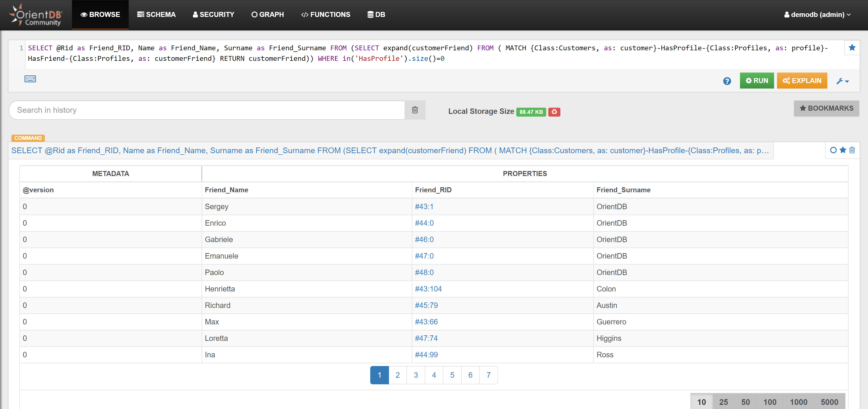Set page size to 5000 rows

[829, 402]
